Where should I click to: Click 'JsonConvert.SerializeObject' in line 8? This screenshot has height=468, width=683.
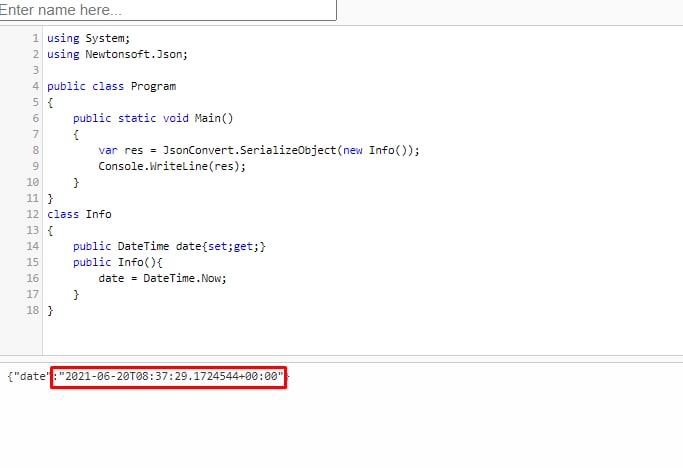point(250,150)
